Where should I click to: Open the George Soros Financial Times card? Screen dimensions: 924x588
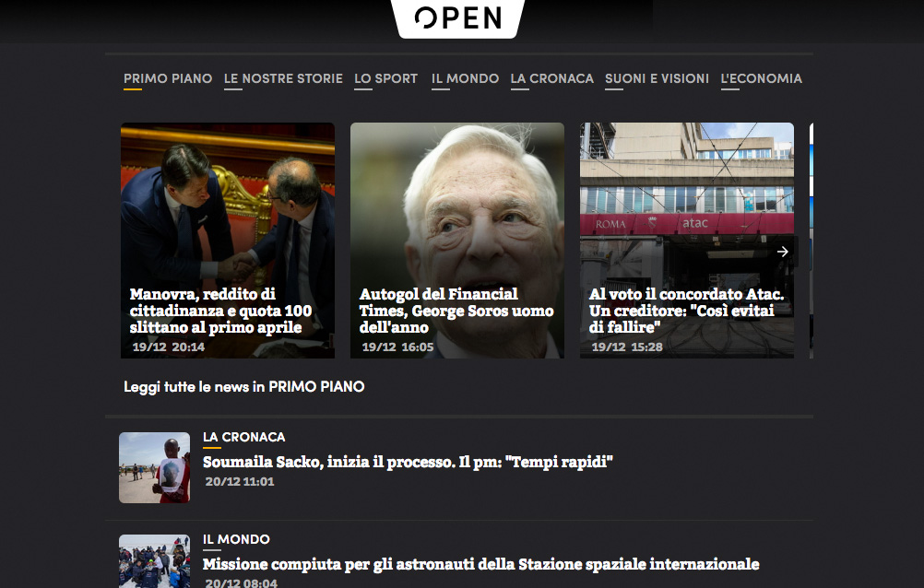tap(457, 241)
